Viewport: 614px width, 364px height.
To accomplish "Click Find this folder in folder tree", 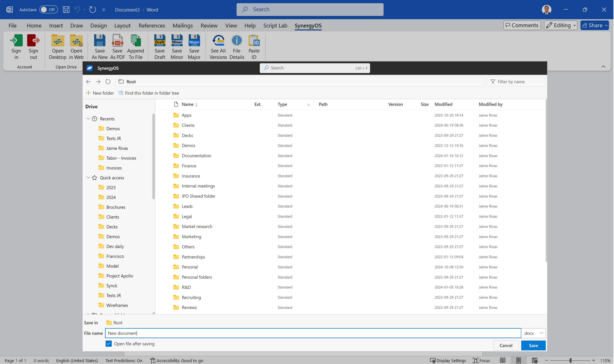I will [149, 93].
